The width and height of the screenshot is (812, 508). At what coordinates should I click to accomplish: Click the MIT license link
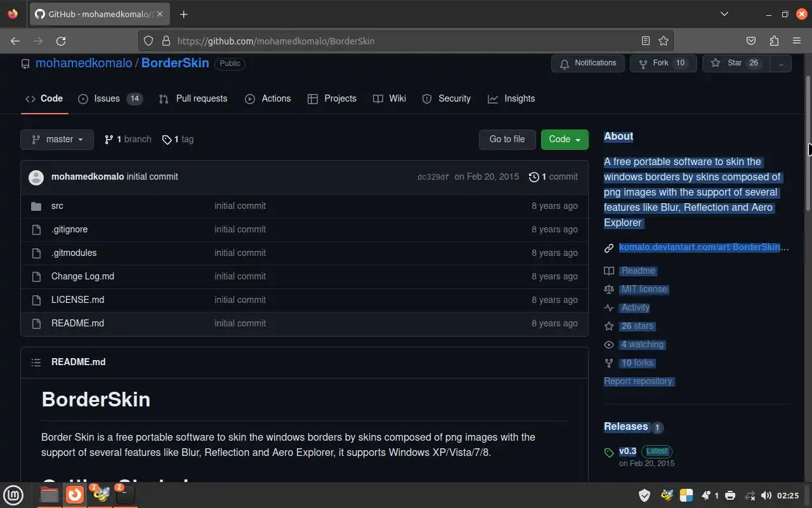tap(645, 289)
